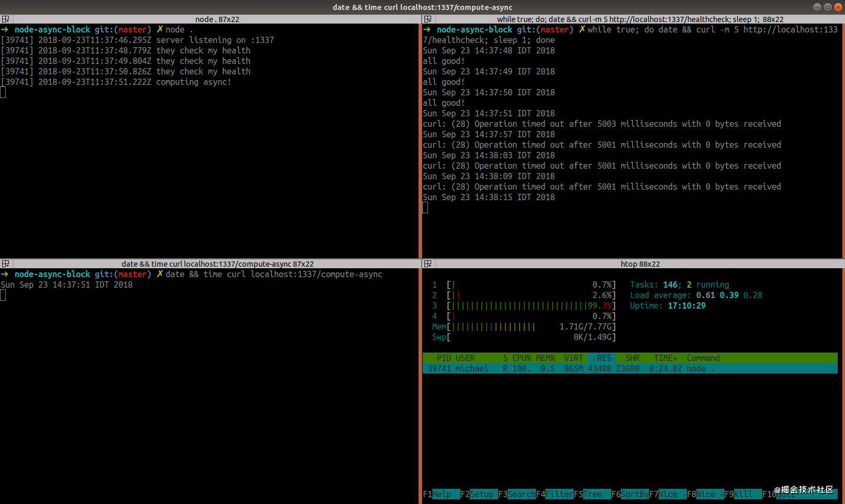Click the cursor block in the node pane
845x504 pixels.
coord(3,92)
